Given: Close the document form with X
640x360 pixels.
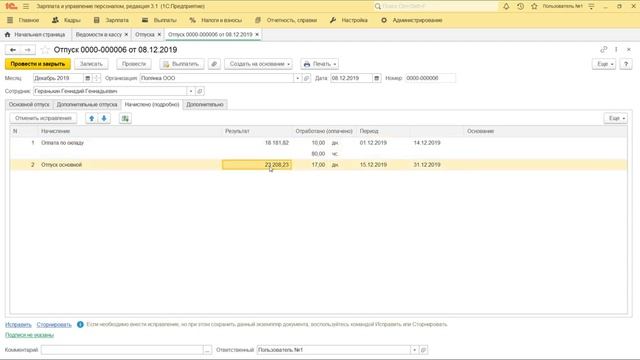Looking at the screenshot, I should pos(629,49).
